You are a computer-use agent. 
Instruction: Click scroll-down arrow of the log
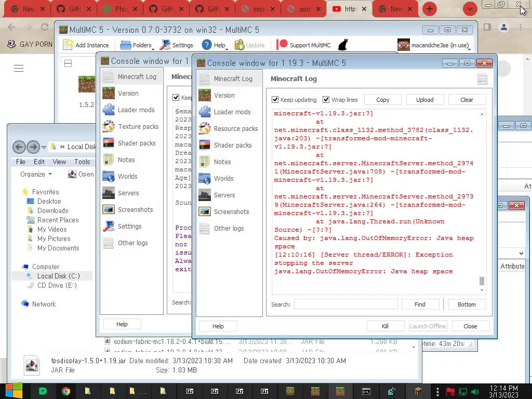(482, 290)
